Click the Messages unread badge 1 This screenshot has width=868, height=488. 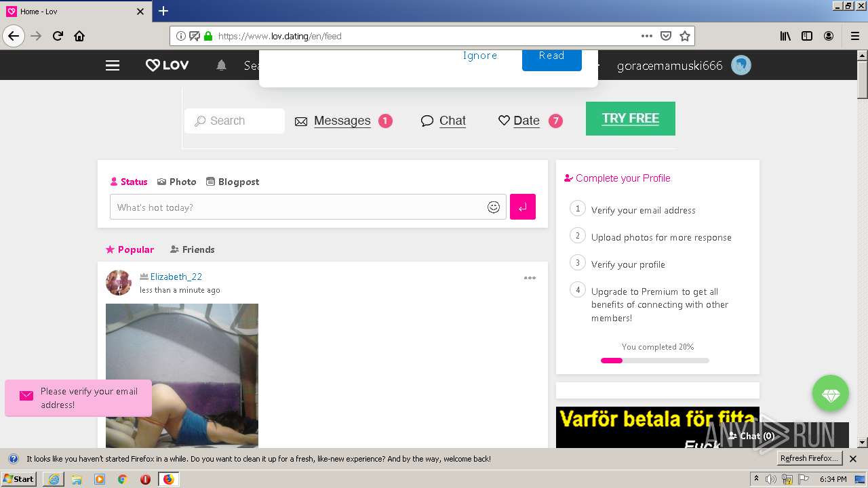point(385,121)
